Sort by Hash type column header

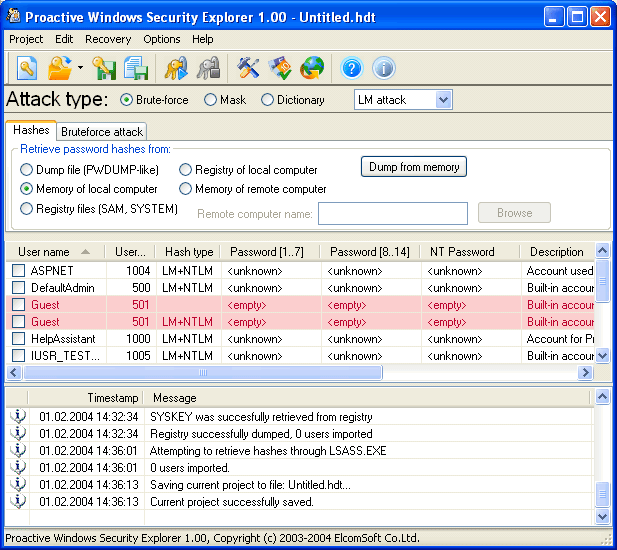[x=188, y=252]
